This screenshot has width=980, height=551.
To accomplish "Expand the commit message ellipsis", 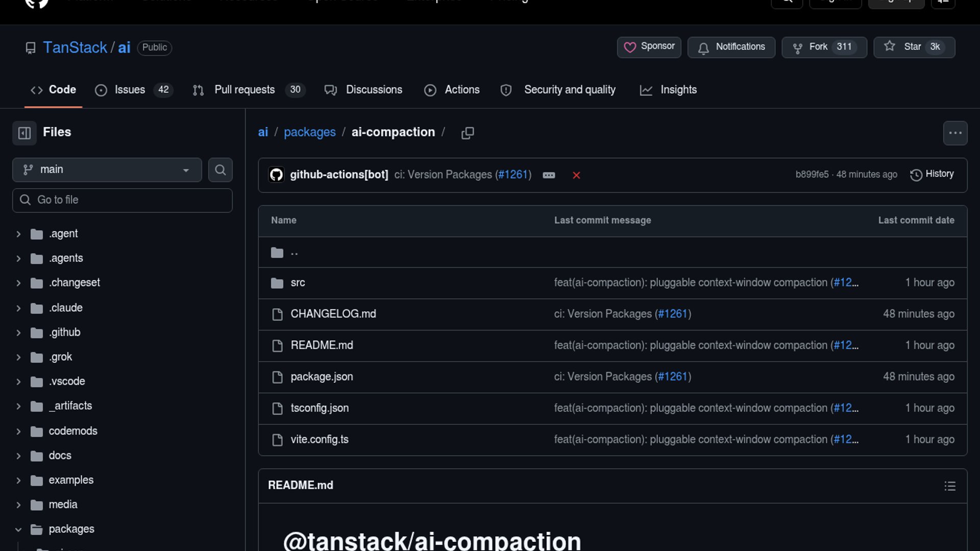I will pos(549,176).
